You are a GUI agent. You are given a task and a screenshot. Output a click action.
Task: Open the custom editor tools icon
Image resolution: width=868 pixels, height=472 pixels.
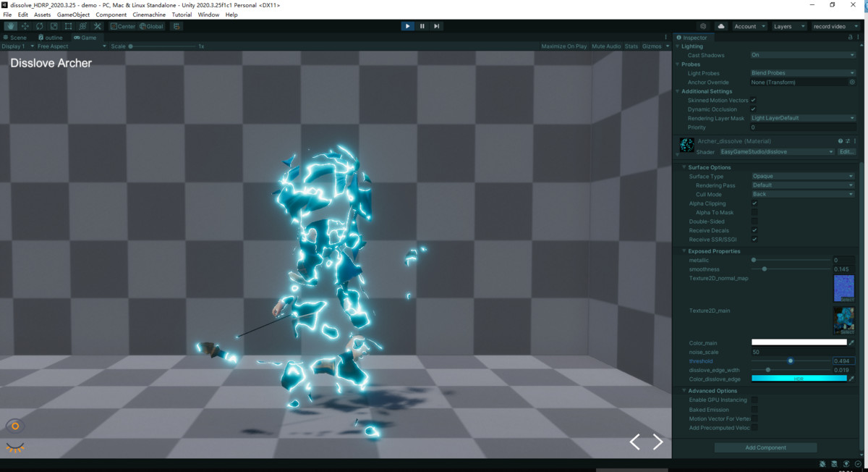pyautogui.click(x=96, y=25)
